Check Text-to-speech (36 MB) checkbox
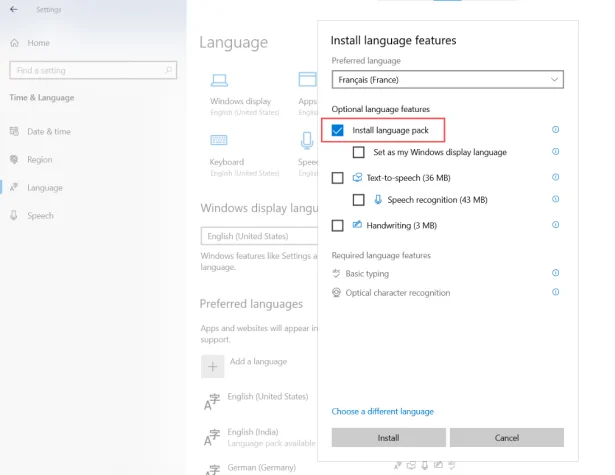Image resolution: width=615 pixels, height=475 pixels. coord(337,178)
